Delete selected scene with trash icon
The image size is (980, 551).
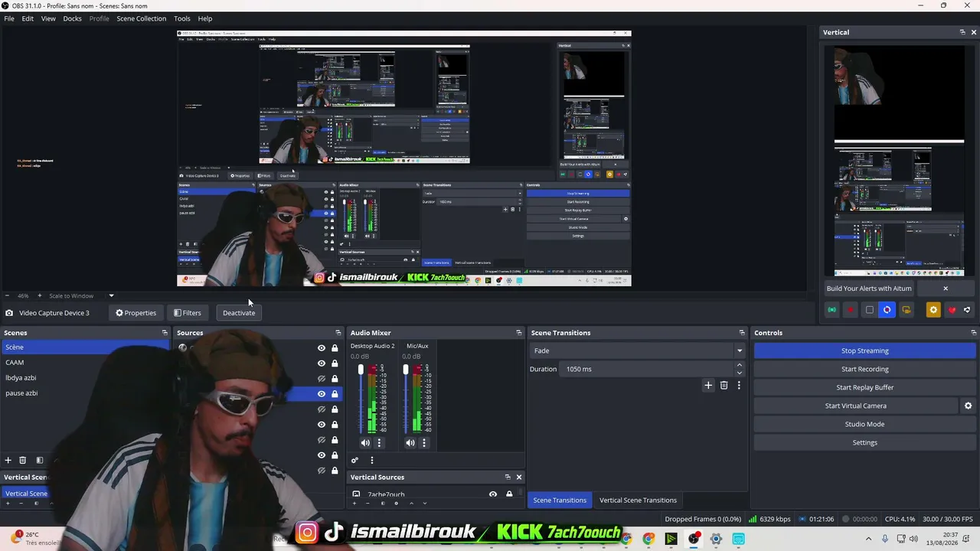coord(23,460)
